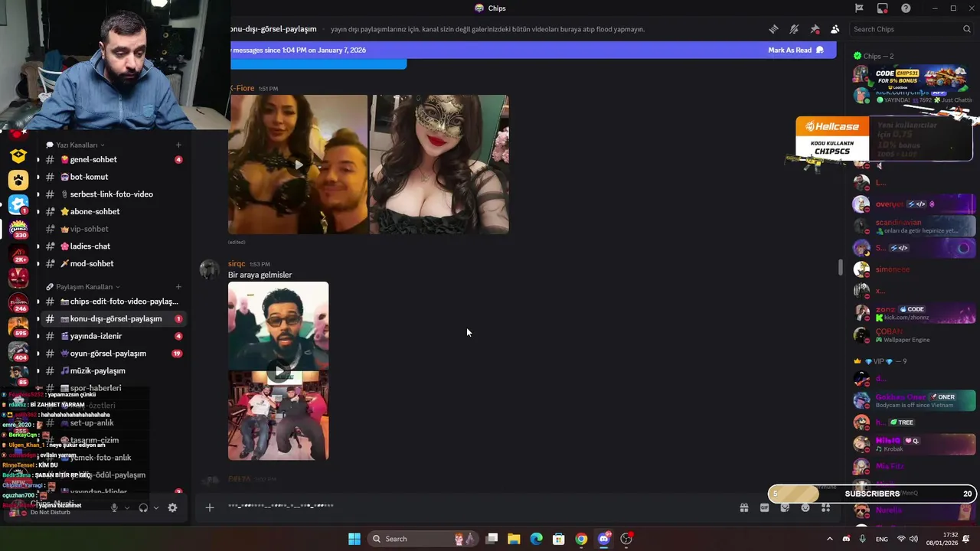The height and width of the screenshot is (551, 980).
Task: Toggle channel notification settings bell icon
Action: [x=794, y=29]
